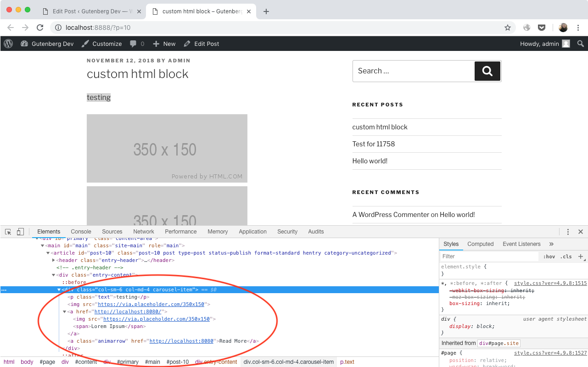Viewport: 588px width, 367px height.
Task: Switch to the Network tab
Action: [x=144, y=232]
